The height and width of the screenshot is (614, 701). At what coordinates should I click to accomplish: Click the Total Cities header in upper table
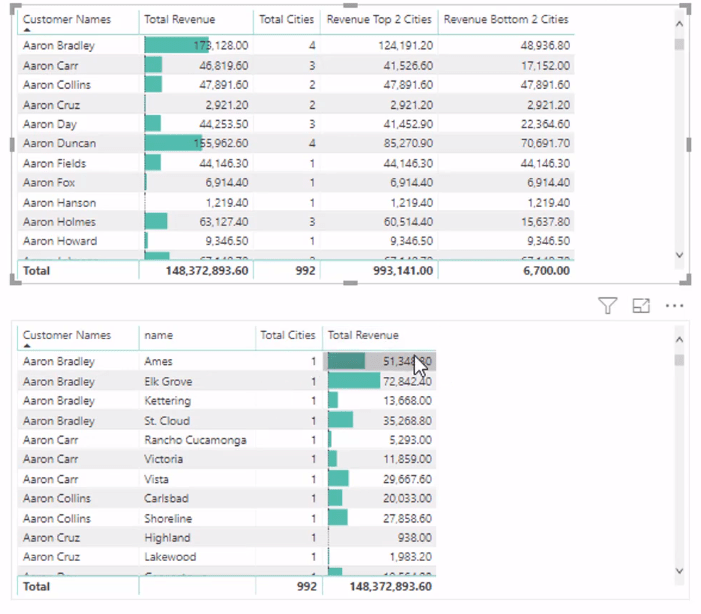pyautogui.click(x=286, y=19)
